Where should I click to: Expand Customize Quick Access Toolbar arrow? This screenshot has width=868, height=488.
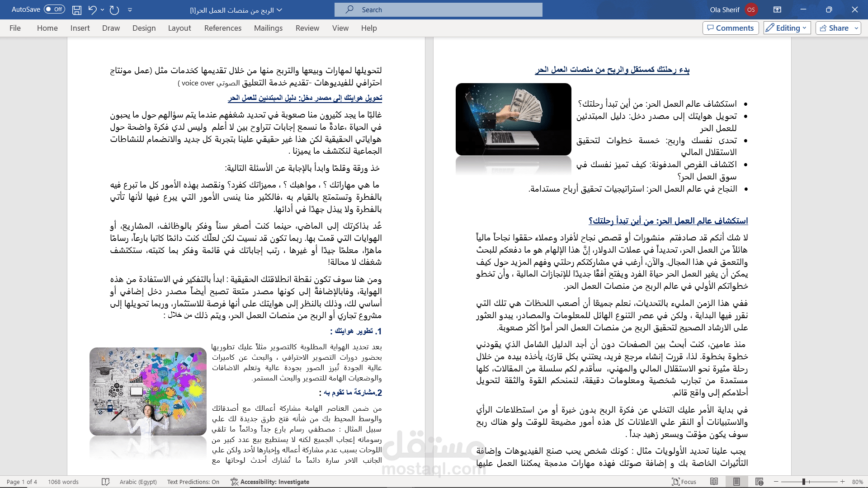[130, 9]
